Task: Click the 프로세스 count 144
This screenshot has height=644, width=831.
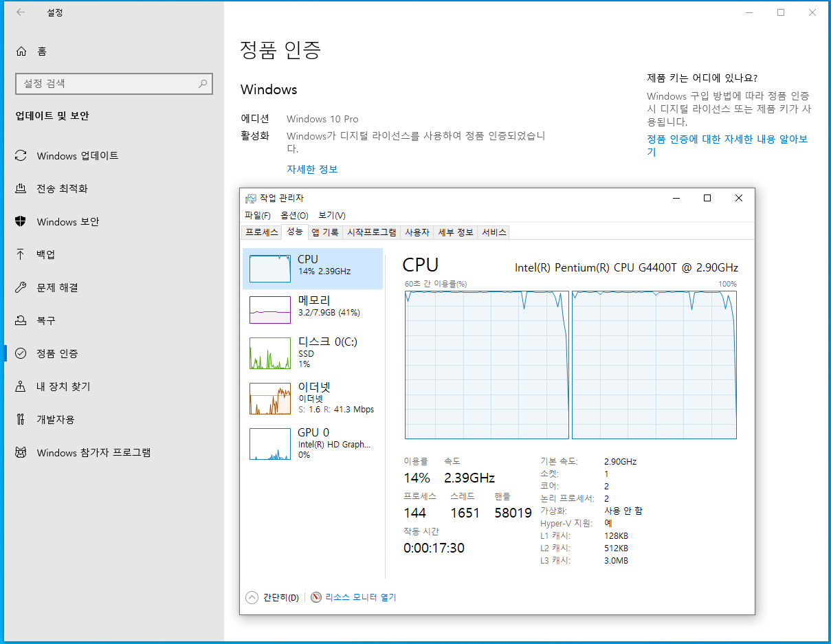Action: coord(414,513)
